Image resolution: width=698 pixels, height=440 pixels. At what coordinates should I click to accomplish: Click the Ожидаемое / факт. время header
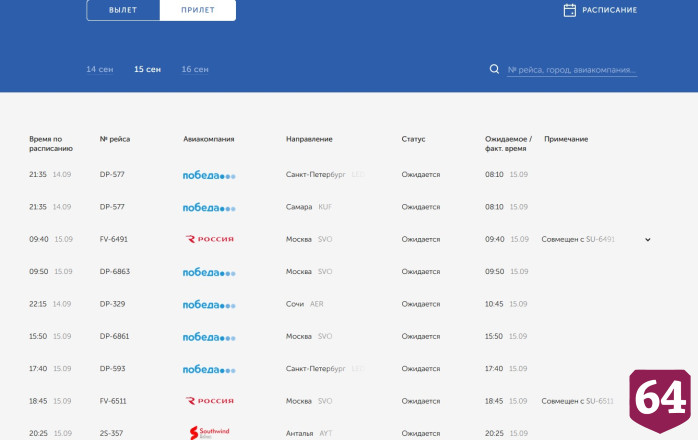tap(508, 143)
